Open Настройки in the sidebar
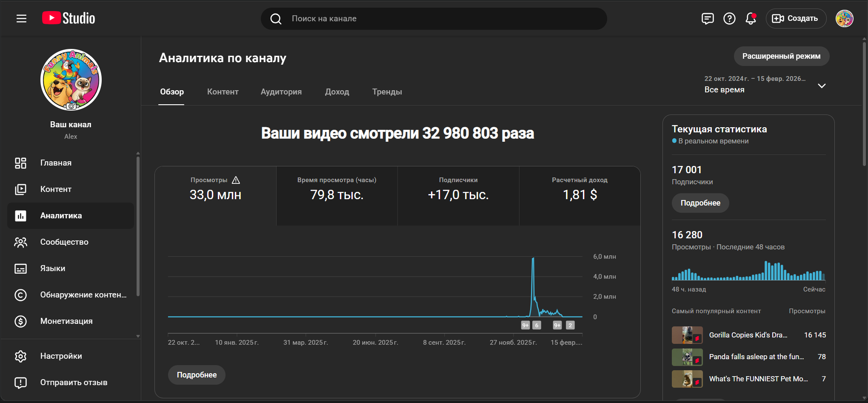 point(71,356)
